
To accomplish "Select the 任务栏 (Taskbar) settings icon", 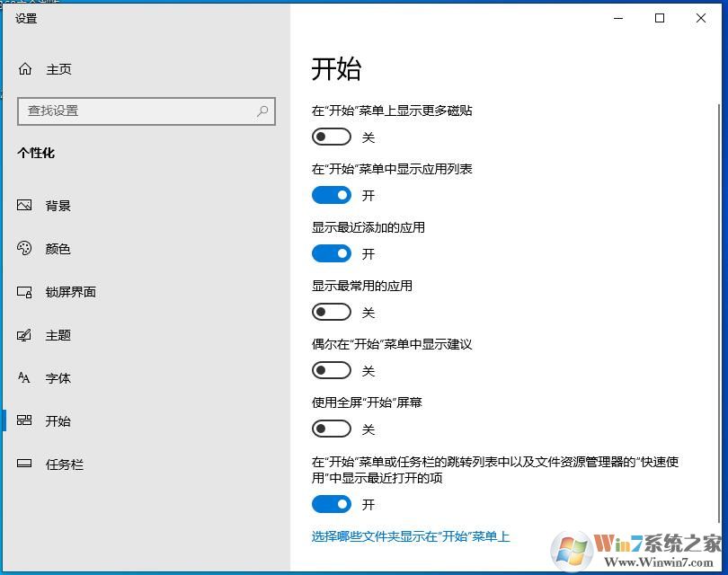I will click(x=25, y=464).
